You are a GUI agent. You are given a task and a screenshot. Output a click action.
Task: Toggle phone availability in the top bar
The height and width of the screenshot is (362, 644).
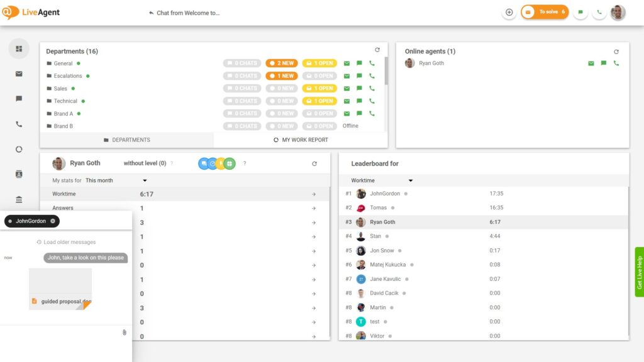(x=599, y=12)
